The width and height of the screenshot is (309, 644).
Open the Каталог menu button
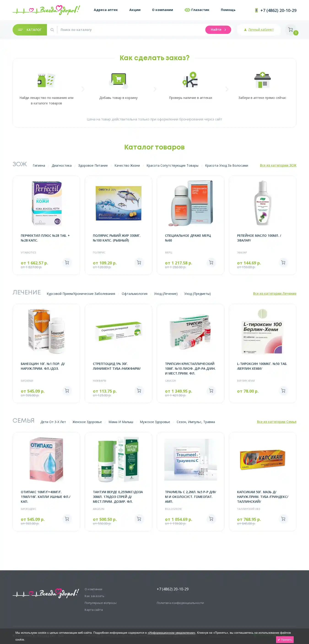click(30, 30)
